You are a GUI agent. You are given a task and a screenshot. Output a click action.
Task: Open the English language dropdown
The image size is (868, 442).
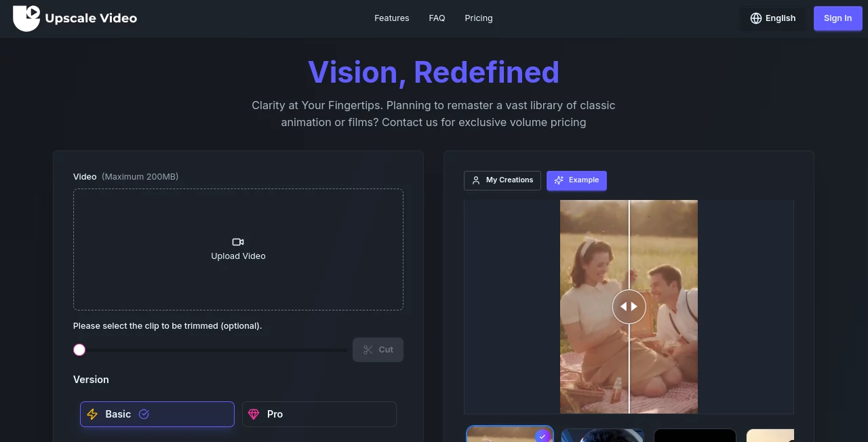pyautogui.click(x=772, y=18)
